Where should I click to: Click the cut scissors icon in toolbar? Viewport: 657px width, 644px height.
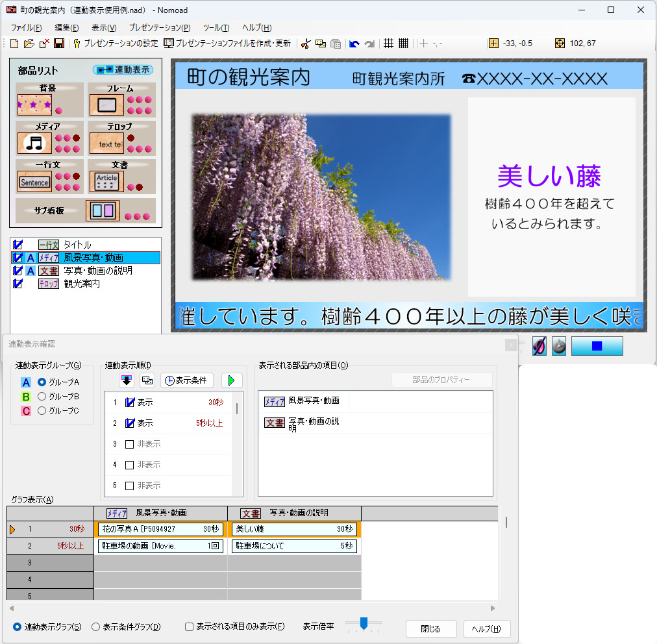point(306,43)
